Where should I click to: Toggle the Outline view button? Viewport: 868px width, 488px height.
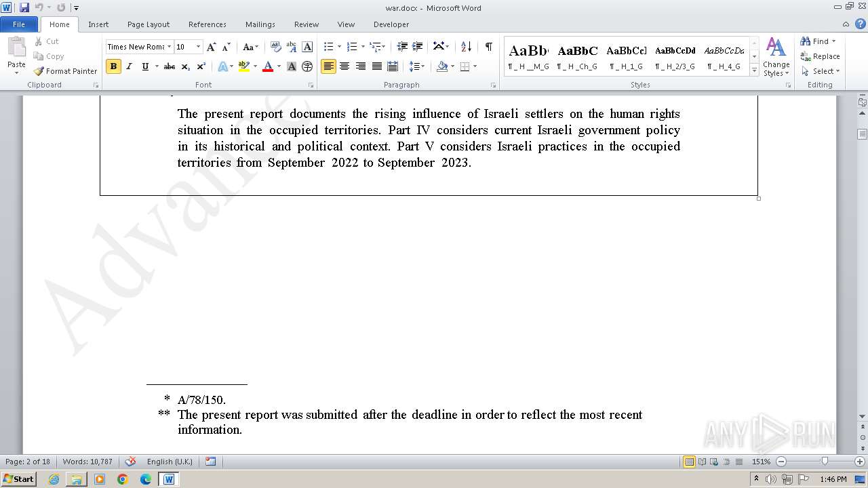[x=726, y=462]
